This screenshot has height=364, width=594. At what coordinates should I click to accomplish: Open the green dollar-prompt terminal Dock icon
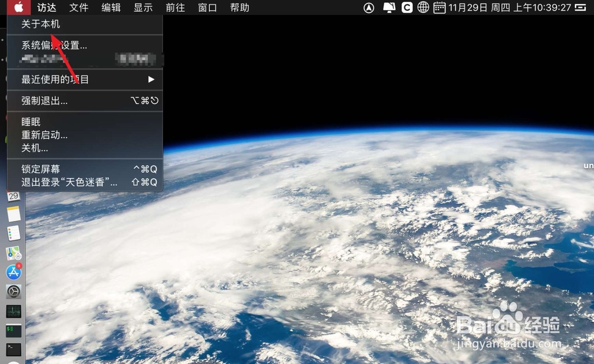[14, 331]
